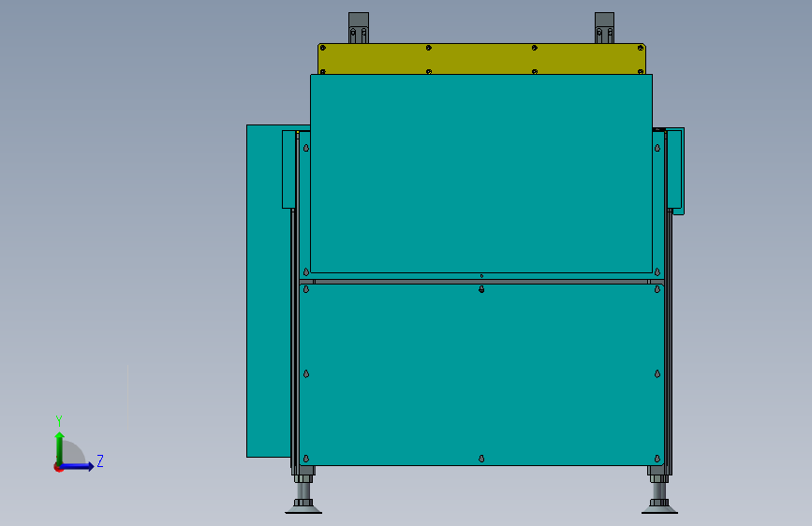Select the yellow top cover plate

tap(481, 59)
